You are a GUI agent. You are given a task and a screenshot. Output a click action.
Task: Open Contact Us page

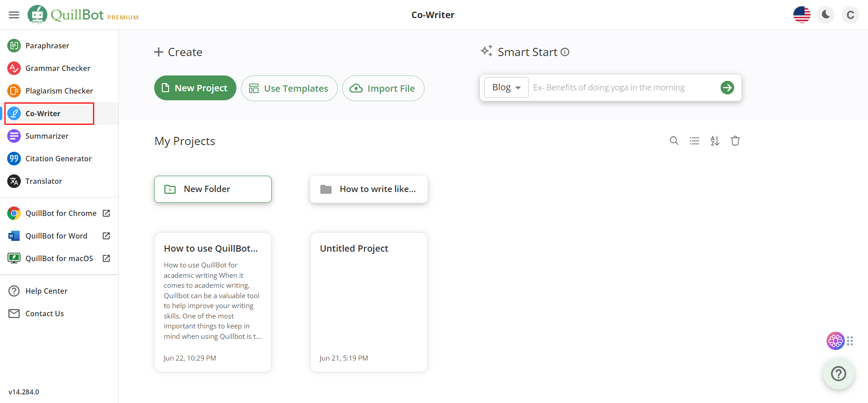(59, 314)
